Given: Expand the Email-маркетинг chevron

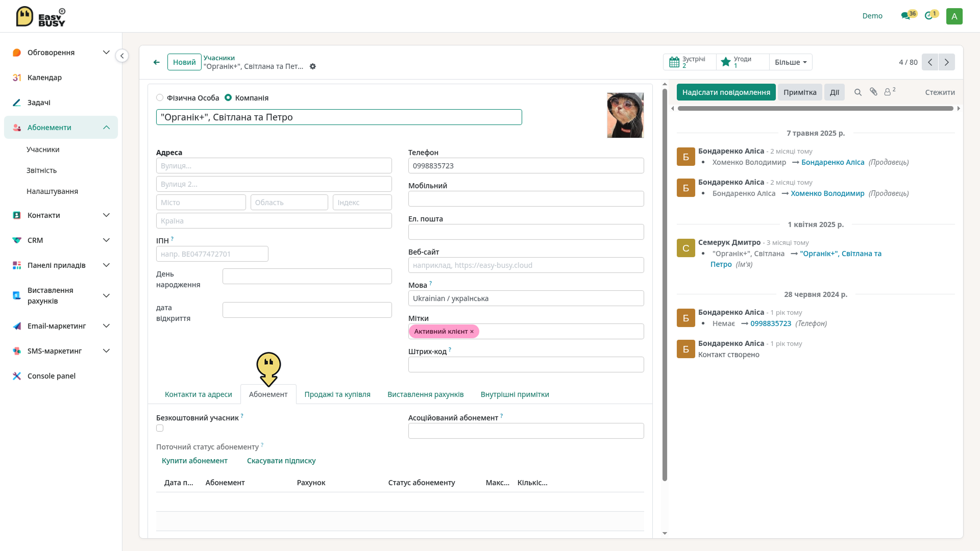Looking at the screenshot, I should tap(106, 326).
